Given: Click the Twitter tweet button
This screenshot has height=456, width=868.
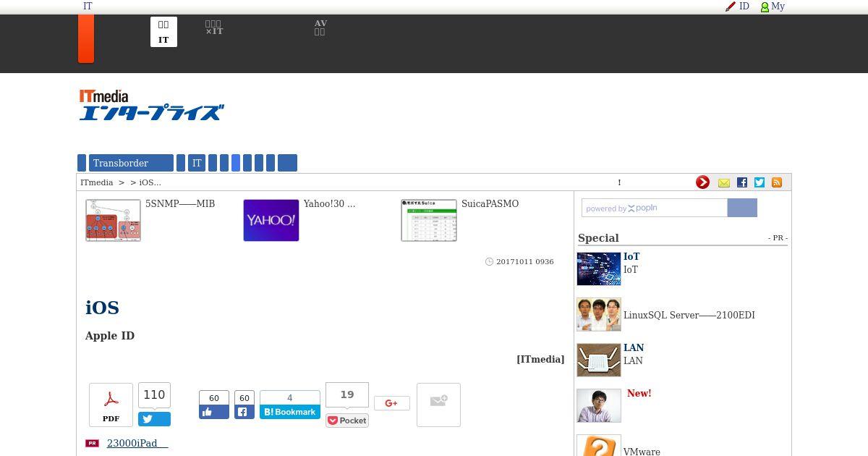Looking at the screenshot, I should 154,419.
